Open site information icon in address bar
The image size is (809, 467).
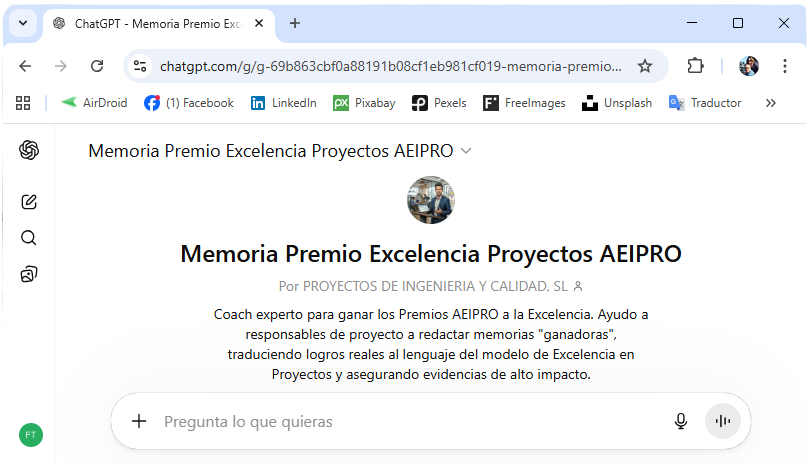click(x=140, y=66)
